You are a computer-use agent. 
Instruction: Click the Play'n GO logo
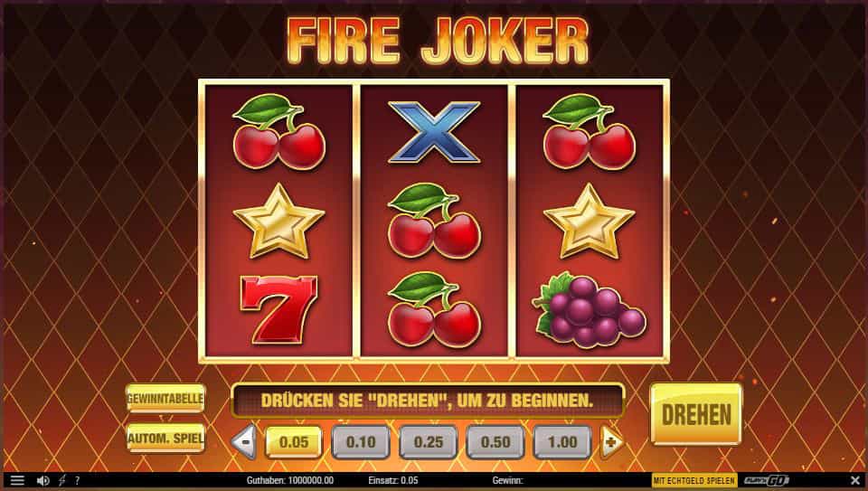(x=767, y=480)
